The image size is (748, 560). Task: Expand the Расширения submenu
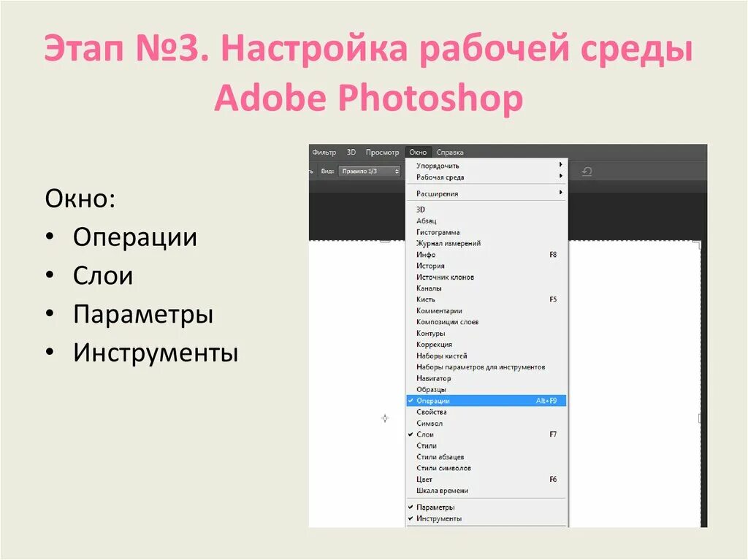click(x=486, y=193)
